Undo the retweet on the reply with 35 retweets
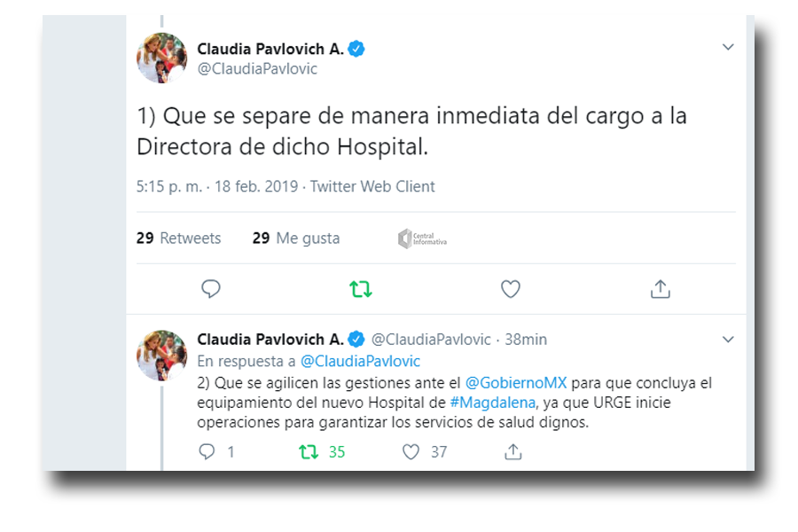798x532 pixels. click(309, 451)
